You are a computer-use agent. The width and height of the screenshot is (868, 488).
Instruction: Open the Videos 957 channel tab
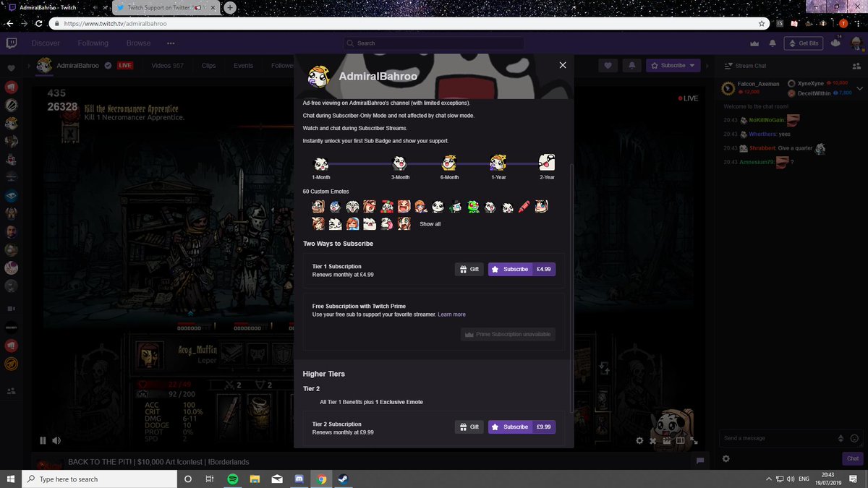click(x=167, y=65)
